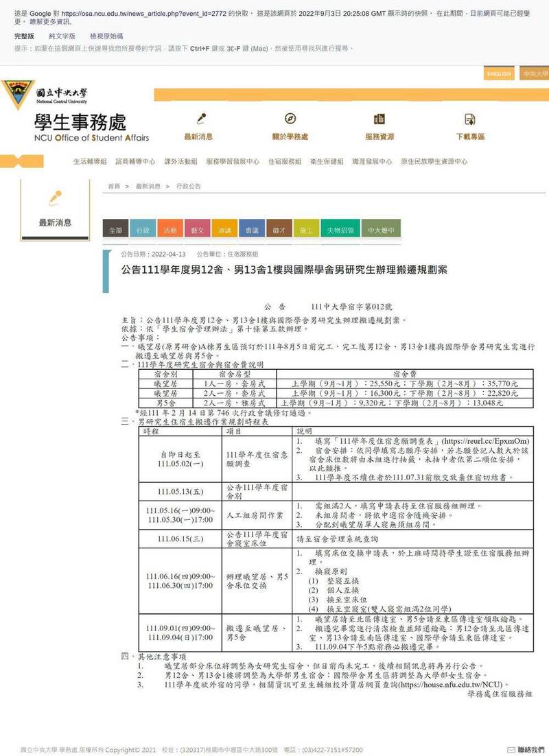Click 行政公告 in the breadcrumb

tap(189, 186)
